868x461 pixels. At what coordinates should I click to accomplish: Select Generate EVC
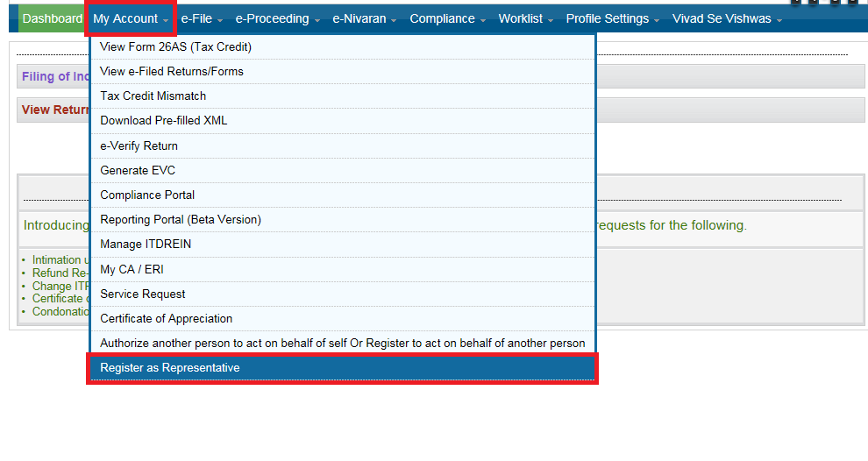[x=343, y=170]
